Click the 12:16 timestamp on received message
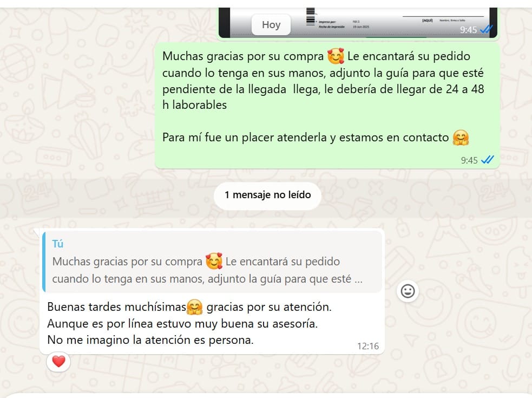This screenshot has width=532, height=398. click(368, 346)
